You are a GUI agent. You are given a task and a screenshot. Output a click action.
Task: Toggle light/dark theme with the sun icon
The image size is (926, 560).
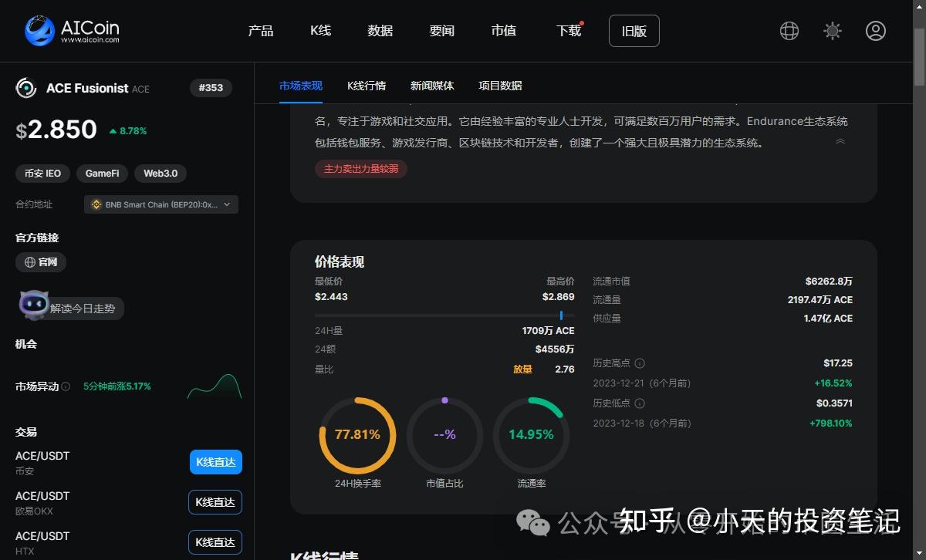[x=832, y=31]
